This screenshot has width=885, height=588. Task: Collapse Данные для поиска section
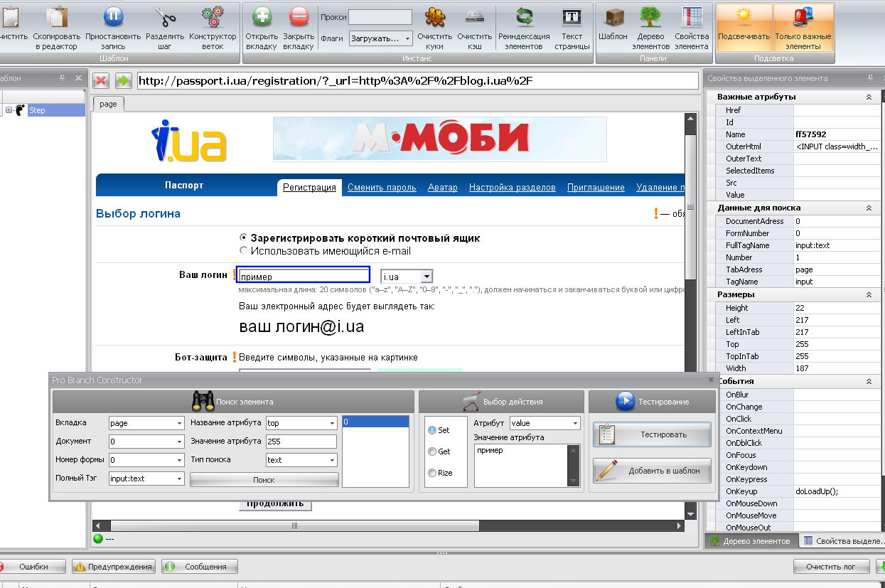869,208
